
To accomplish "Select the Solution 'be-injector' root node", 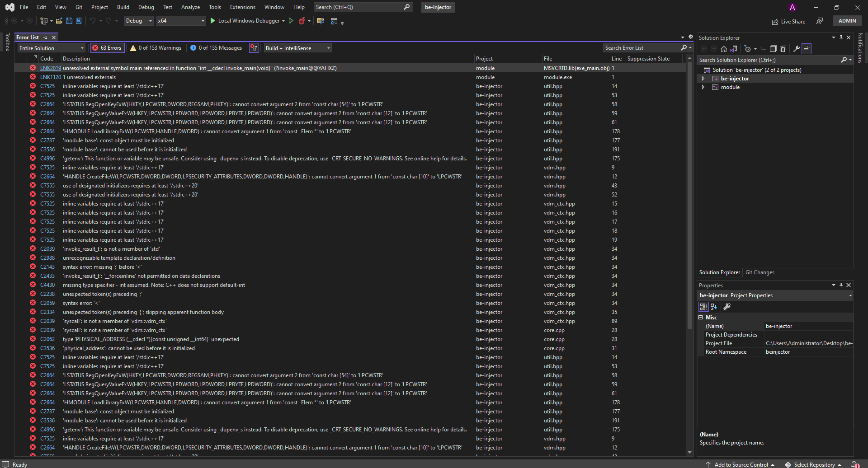I will [757, 70].
